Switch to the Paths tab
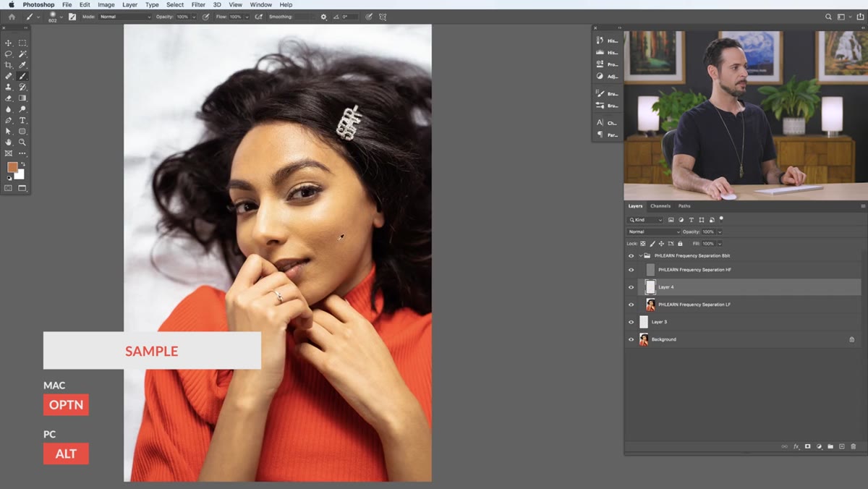 tap(684, 206)
